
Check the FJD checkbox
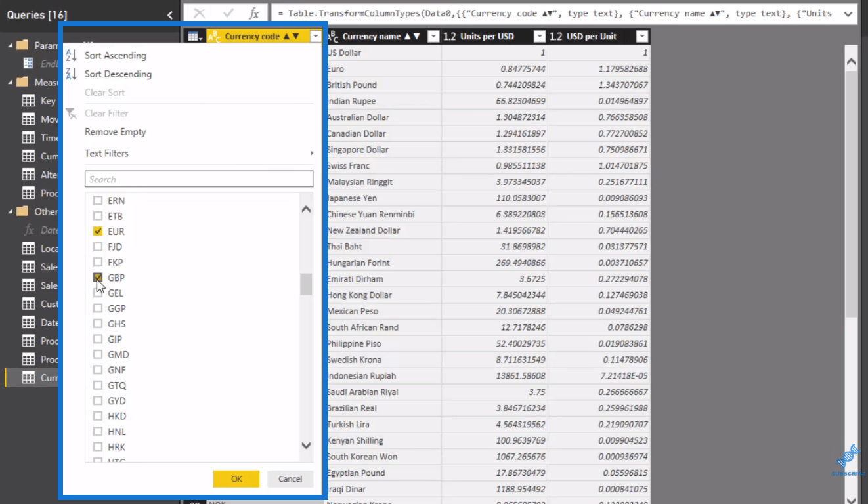click(98, 247)
